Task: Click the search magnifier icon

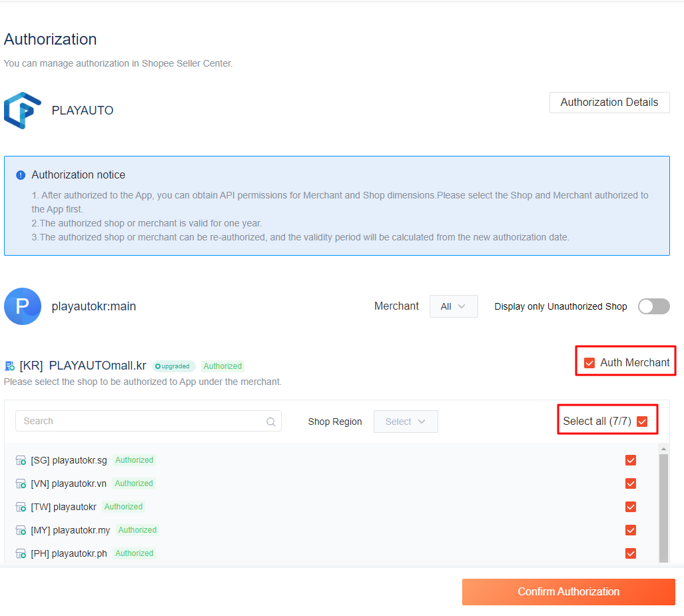Action: pos(271,422)
